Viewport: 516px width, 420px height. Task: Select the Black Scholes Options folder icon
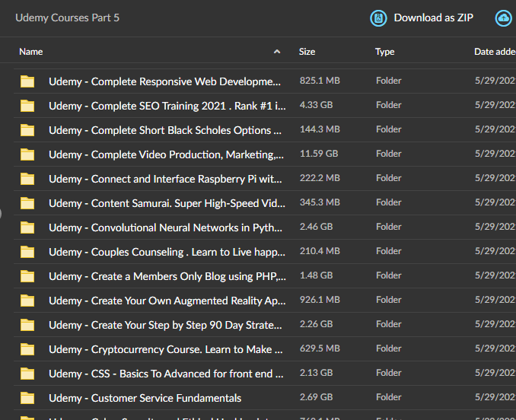pyautogui.click(x=27, y=130)
